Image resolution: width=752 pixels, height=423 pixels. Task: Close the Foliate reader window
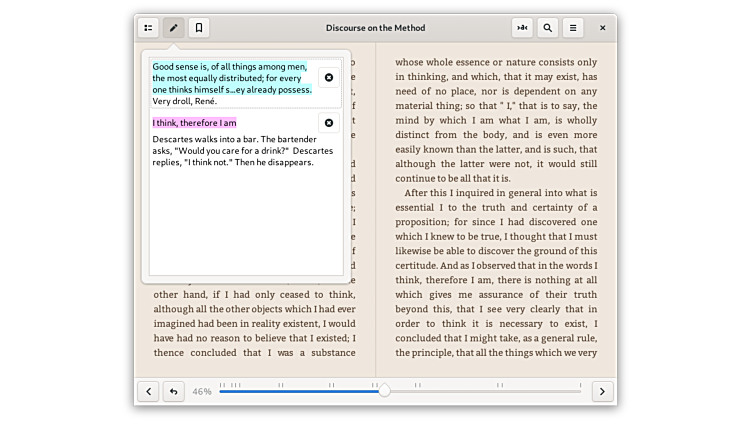(602, 28)
